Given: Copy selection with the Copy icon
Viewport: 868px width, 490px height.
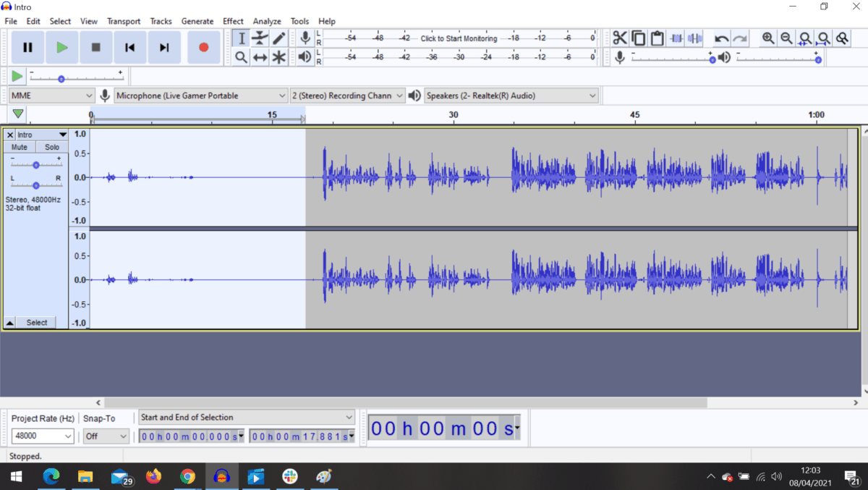Looking at the screenshot, I should (x=639, y=38).
